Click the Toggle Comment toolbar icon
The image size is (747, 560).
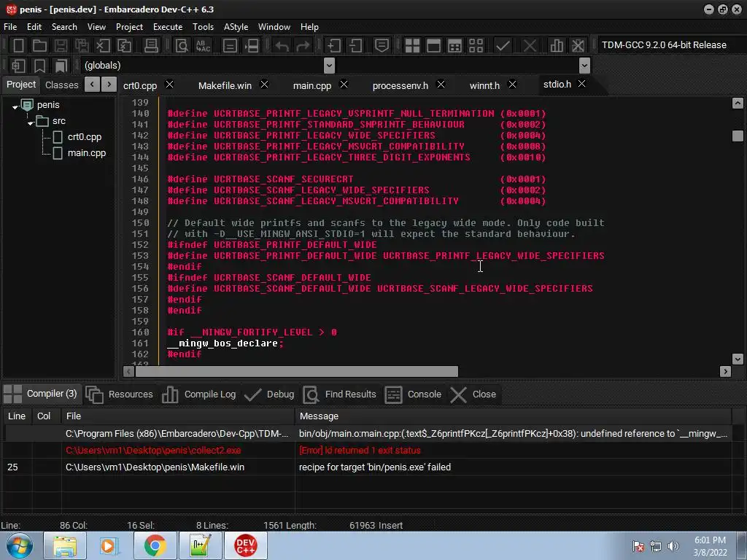click(382, 46)
